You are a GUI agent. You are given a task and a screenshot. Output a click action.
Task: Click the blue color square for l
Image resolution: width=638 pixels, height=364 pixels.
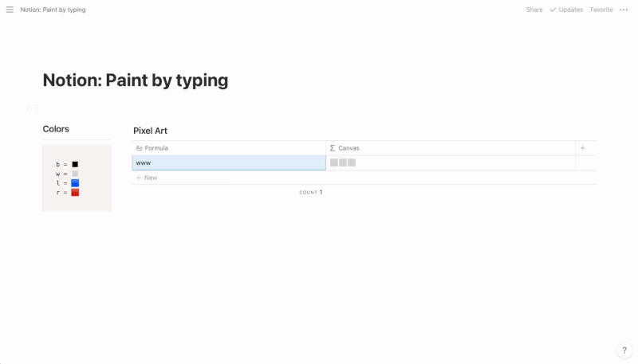(75, 183)
